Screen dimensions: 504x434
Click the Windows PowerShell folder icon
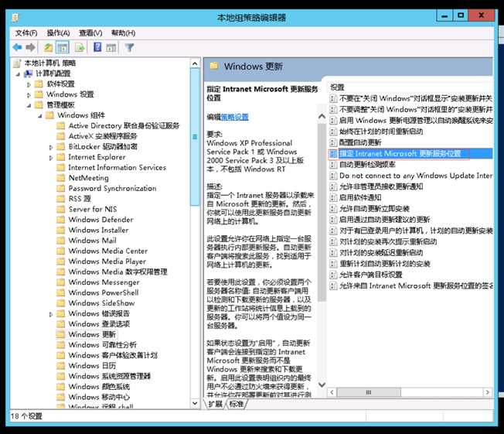pyautogui.click(x=61, y=292)
